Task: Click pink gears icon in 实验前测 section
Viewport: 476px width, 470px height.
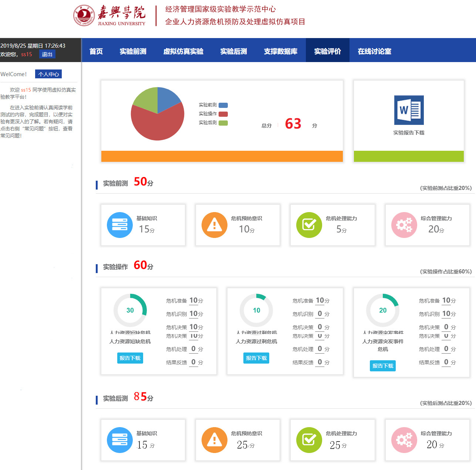Action: pos(404,225)
